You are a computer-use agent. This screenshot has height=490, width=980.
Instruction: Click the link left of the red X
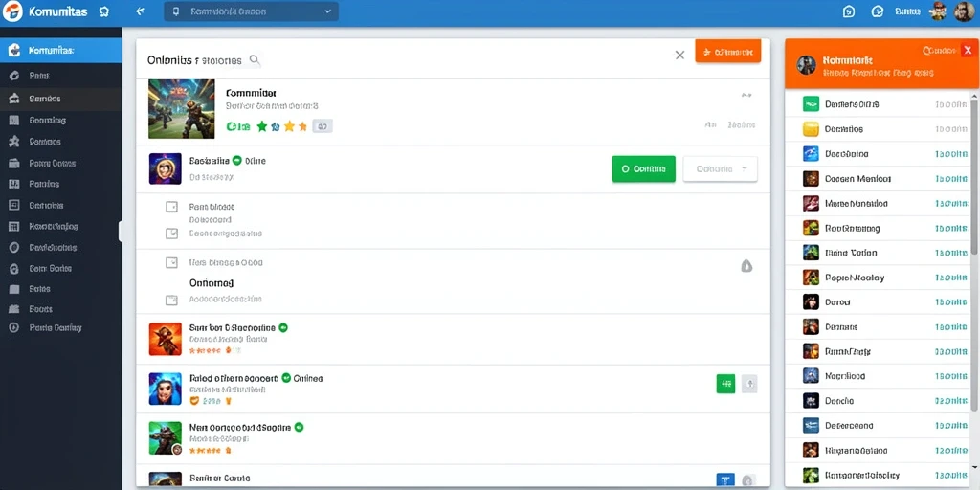pyautogui.click(x=939, y=50)
